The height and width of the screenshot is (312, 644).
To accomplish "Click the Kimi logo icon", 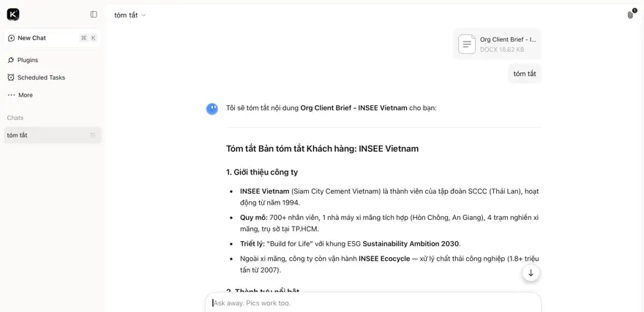I will click(13, 15).
